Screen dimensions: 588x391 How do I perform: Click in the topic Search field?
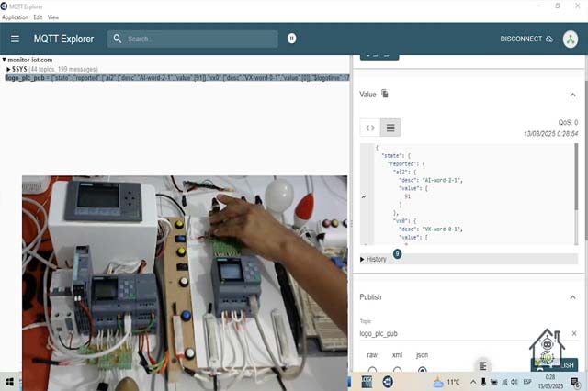[x=198, y=39]
